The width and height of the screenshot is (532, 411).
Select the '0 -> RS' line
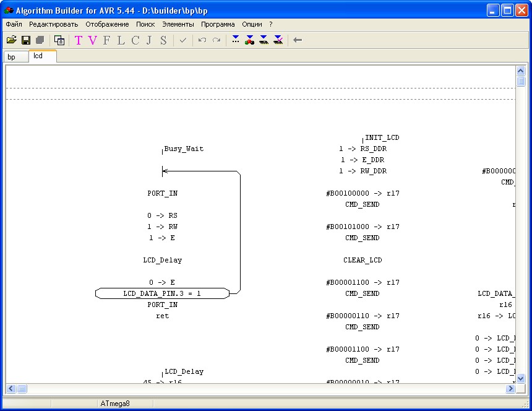tap(162, 215)
